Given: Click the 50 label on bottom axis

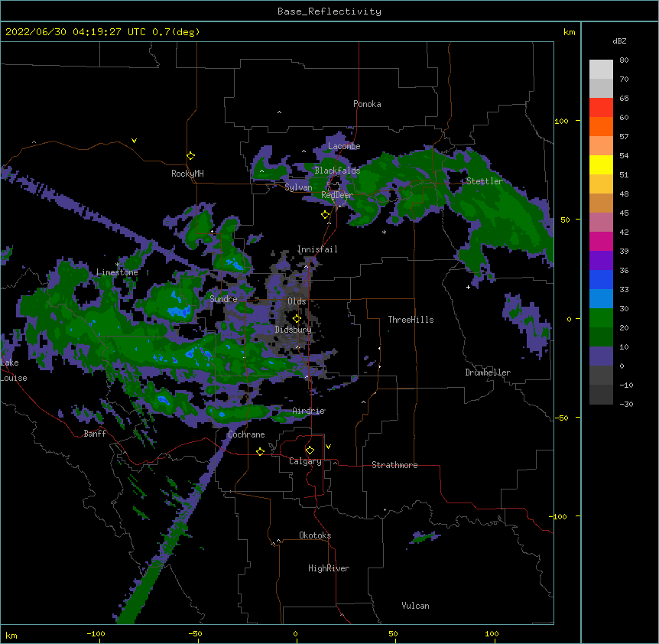Looking at the screenshot, I should pos(393,634).
